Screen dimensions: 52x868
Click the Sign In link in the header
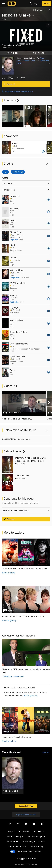(x=37, y=3)
